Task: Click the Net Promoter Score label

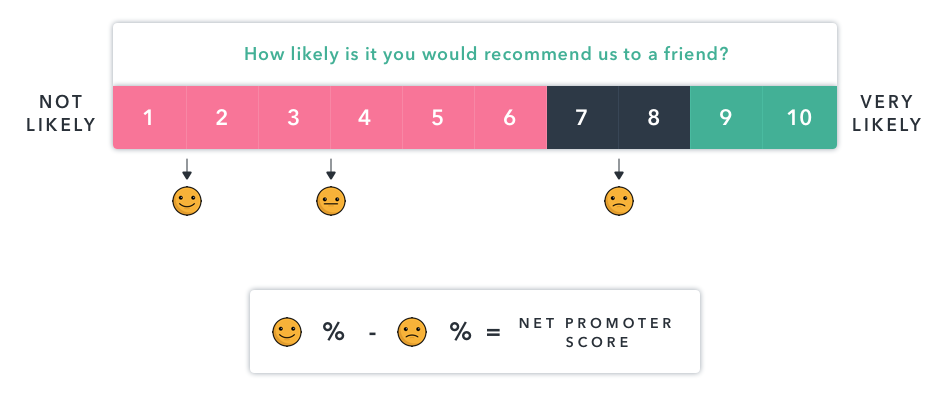Action: pyautogui.click(x=596, y=332)
